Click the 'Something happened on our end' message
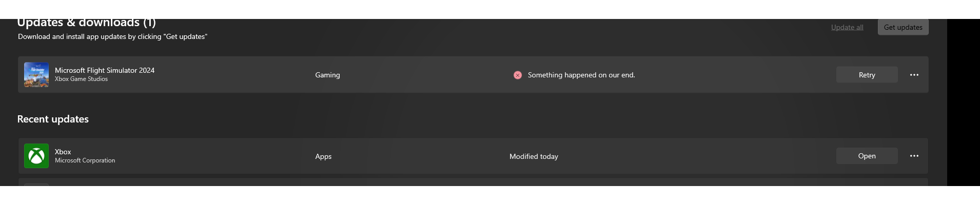This screenshot has width=980, height=205. tap(581, 75)
